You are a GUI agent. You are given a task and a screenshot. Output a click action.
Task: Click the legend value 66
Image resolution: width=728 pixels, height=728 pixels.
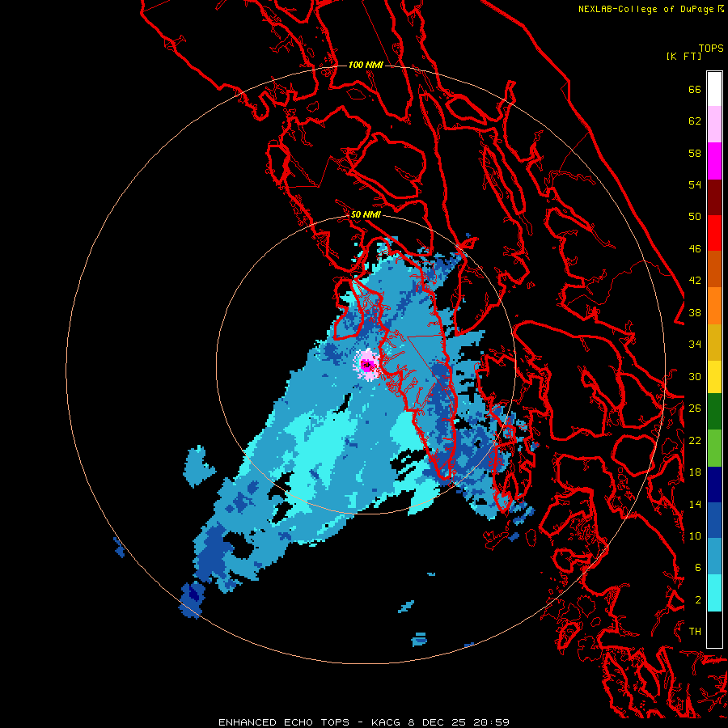click(x=695, y=90)
